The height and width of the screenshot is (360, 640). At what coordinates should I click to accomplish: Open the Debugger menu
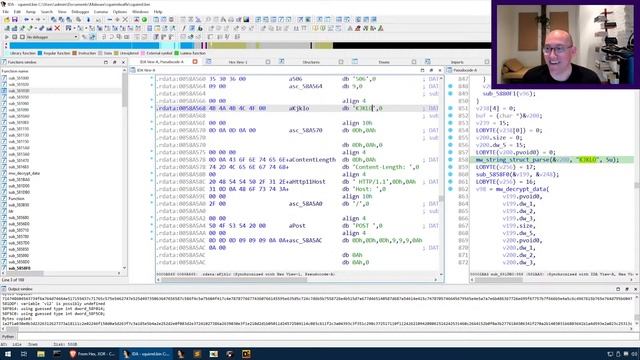coord(80,12)
